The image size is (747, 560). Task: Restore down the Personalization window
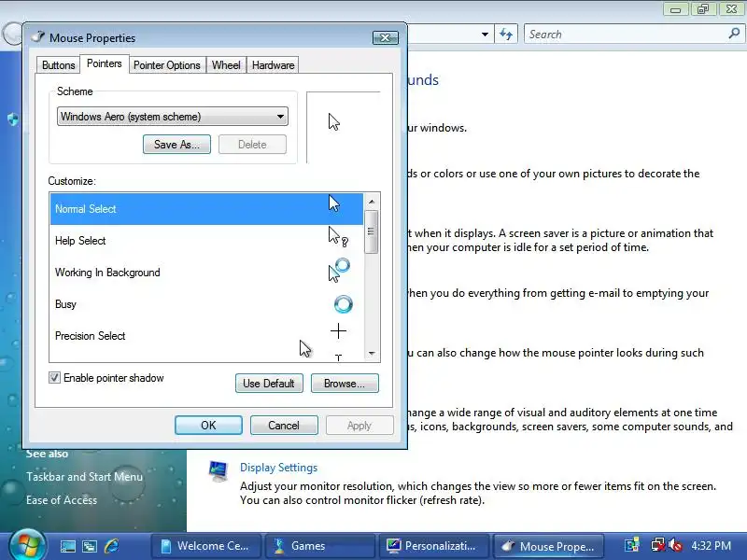(x=703, y=9)
